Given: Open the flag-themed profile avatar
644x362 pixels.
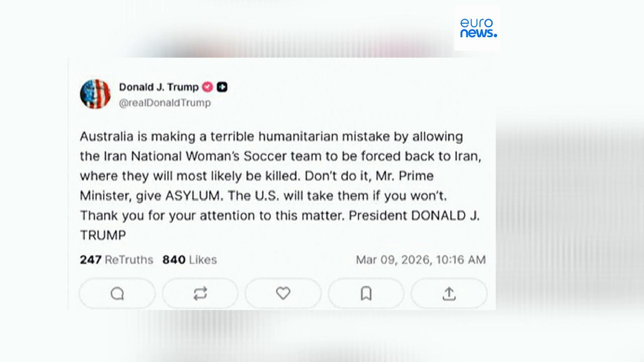Looking at the screenshot, I should (x=95, y=94).
